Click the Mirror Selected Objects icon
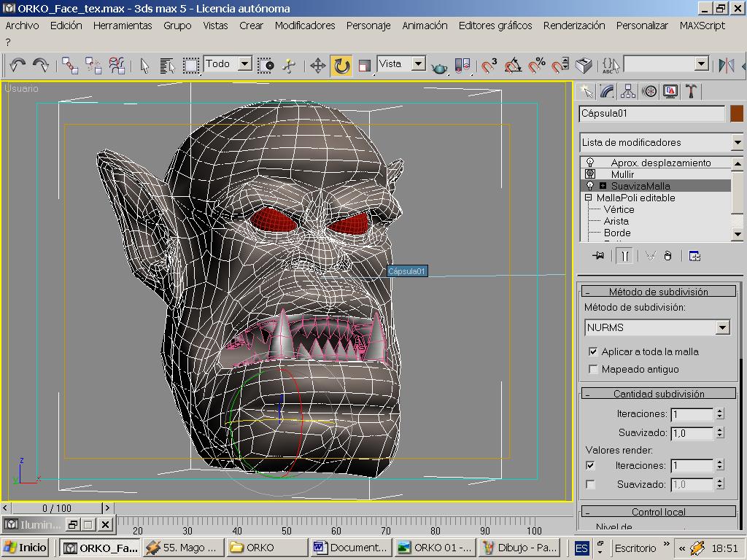The height and width of the screenshot is (560, 747). point(726,65)
